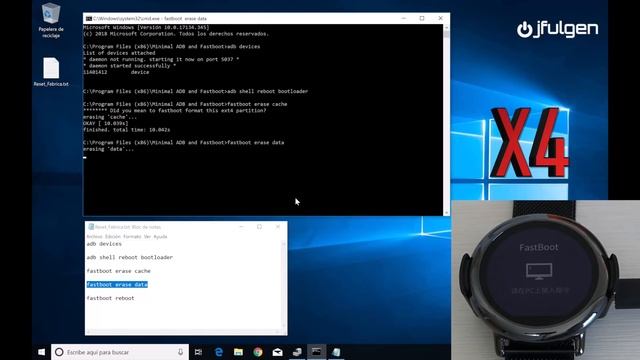Launch Google Chrome from the taskbar
The image size is (640, 360).
tap(258, 352)
